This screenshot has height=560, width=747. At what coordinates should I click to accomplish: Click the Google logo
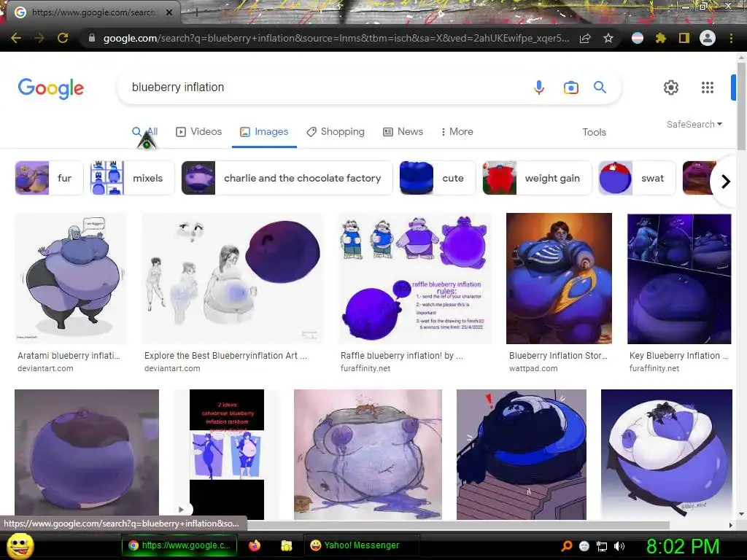pos(51,88)
